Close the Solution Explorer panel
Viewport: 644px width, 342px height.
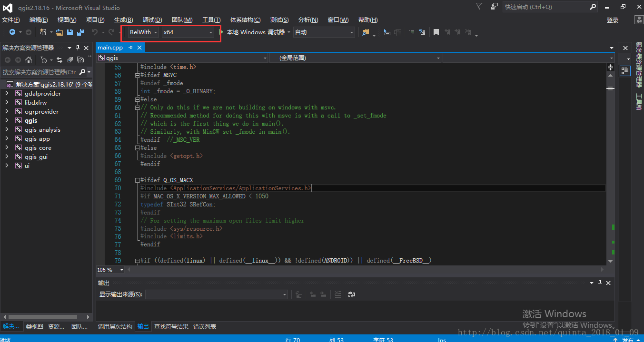86,48
